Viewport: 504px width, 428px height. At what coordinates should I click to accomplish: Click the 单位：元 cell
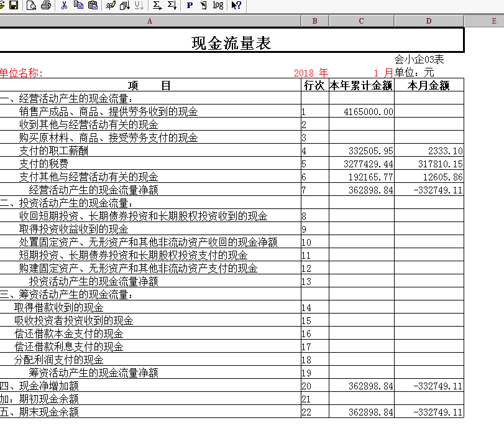click(415, 72)
